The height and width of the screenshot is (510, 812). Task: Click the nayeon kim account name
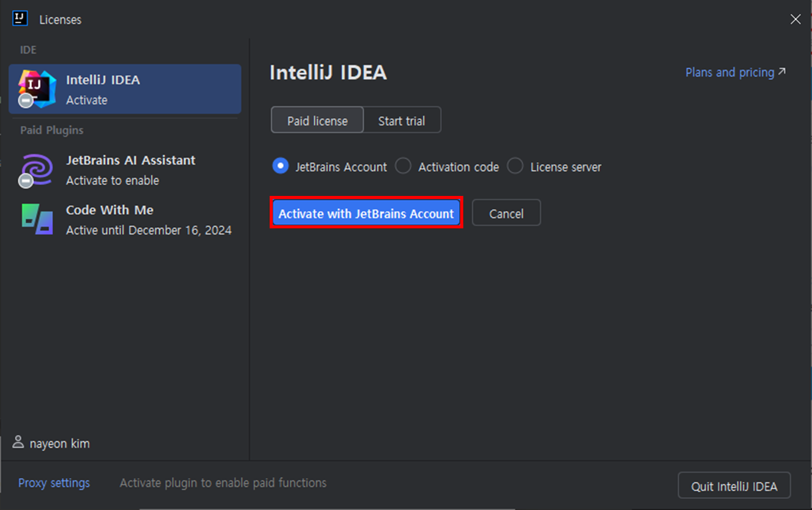point(59,443)
